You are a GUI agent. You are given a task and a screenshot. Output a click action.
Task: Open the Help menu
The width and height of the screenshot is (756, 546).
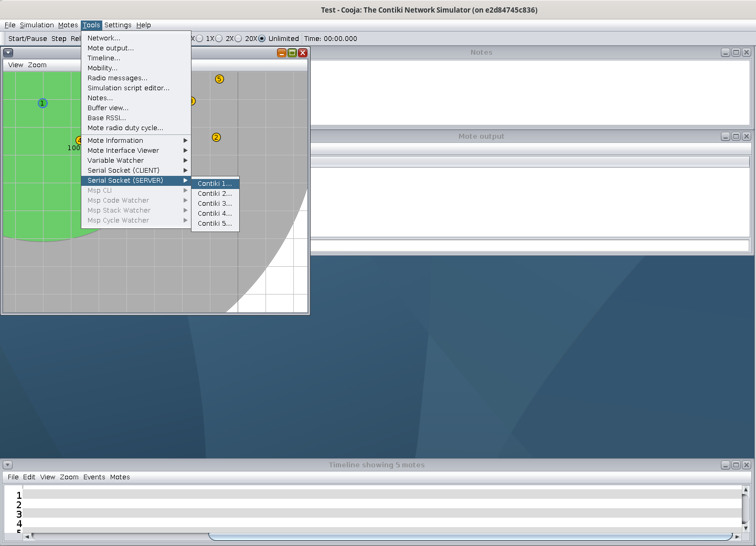[144, 25]
